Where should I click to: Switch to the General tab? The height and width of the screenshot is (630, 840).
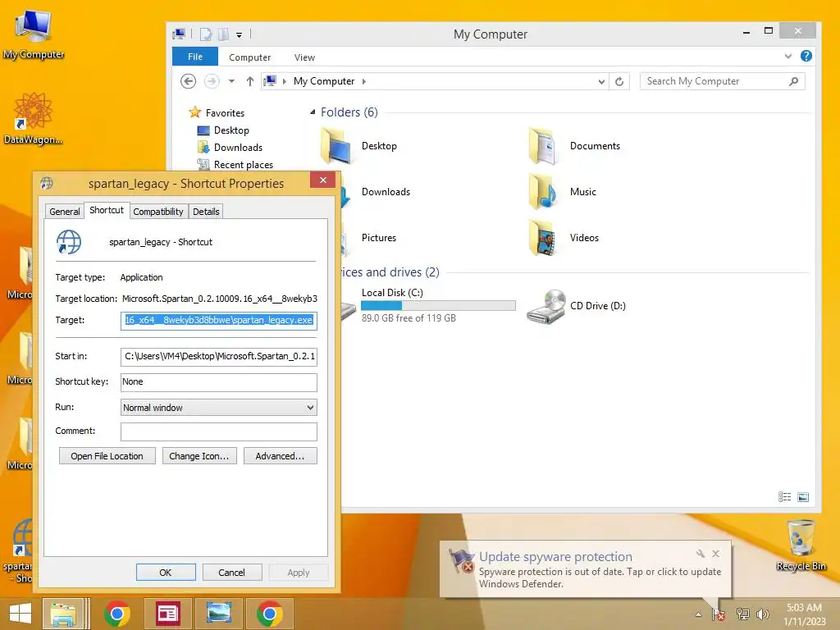[x=65, y=212]
